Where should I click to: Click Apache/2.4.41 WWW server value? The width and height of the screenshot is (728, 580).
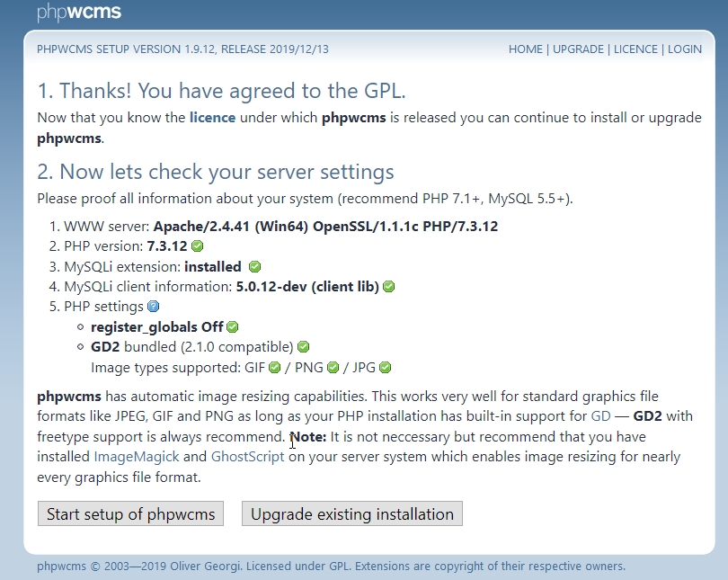(325, 226)
